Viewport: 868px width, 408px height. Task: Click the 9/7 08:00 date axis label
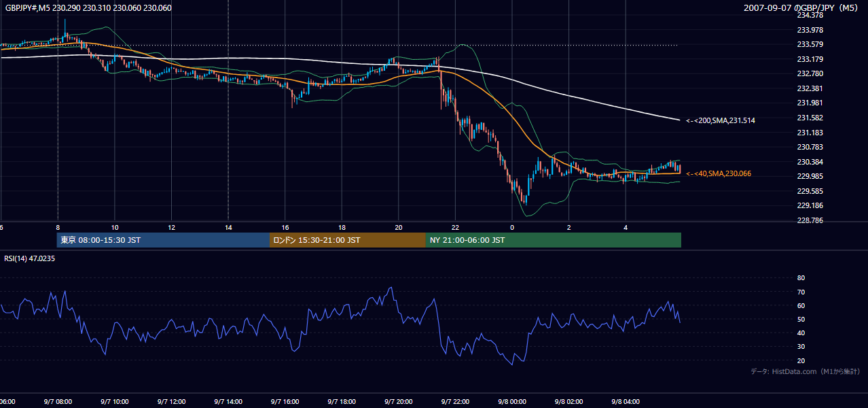[58, 402]
